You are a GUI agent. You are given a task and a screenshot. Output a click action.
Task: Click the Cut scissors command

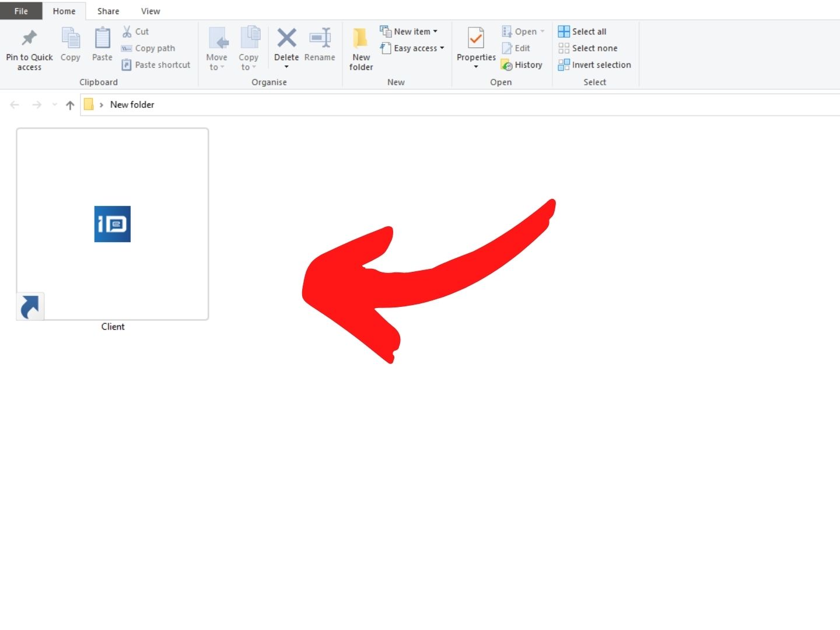(135, 32)
